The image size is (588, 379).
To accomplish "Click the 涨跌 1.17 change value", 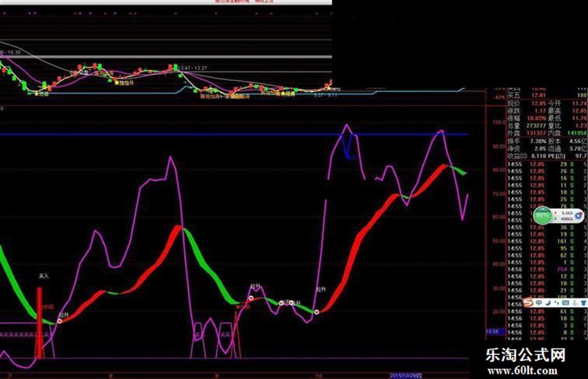I will coord(540,111).
